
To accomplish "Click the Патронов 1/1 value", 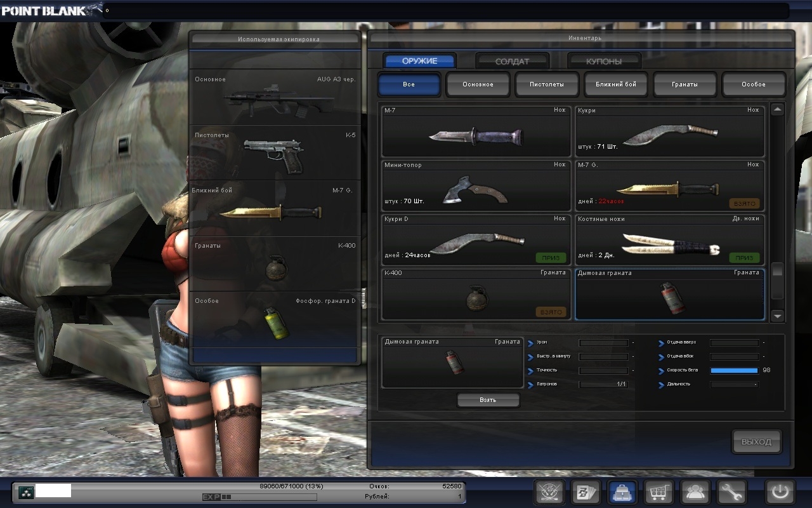I will point(621,385).
